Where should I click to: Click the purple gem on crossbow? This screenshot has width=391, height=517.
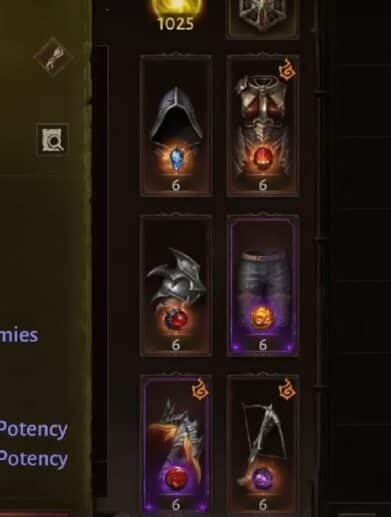click(x=262, y=478)
